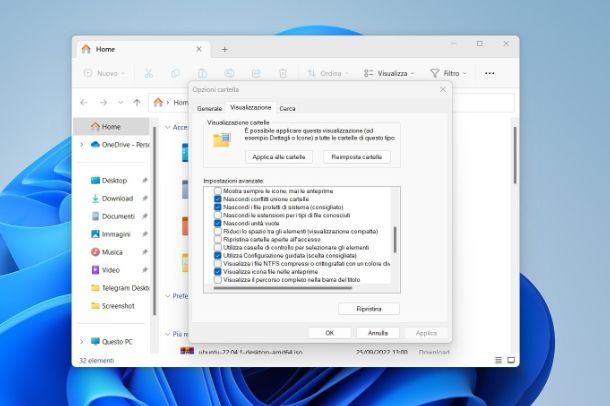Close the Home tab
610x406 pixels.
pos(199,49)
